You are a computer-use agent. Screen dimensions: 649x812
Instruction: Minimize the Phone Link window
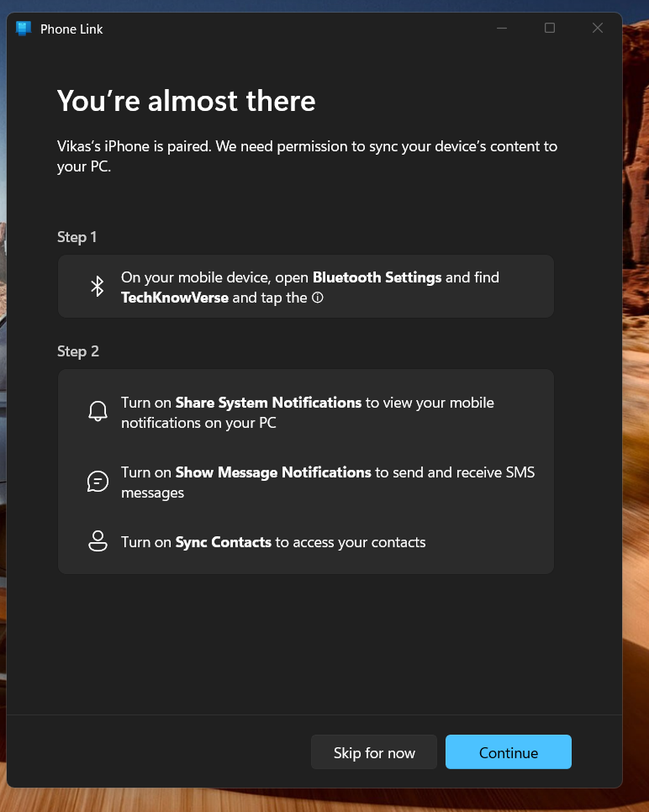pyautogui.click(x=502, y=28)
